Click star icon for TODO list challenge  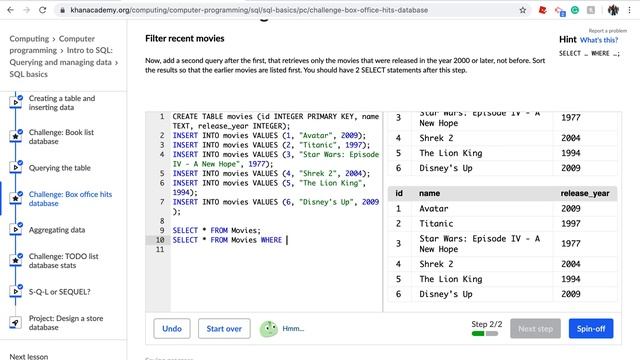point(16,260)
